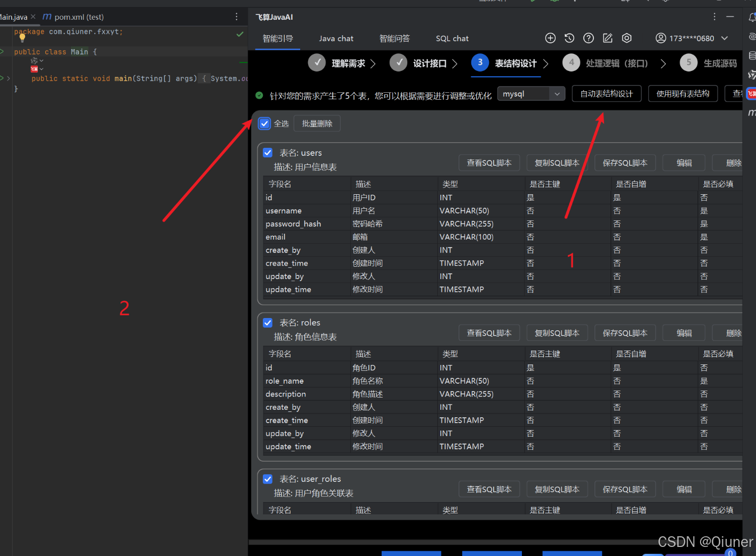This screenshot has height=556, width=756.
Task: Click 查看SQL脚本 for roles table
Action: [489, 333]
